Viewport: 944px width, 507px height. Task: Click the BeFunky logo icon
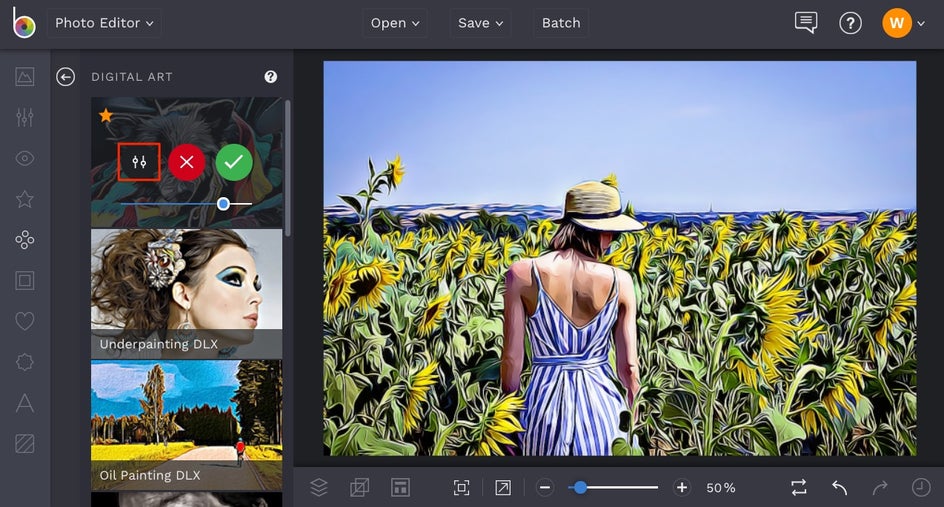23,23
